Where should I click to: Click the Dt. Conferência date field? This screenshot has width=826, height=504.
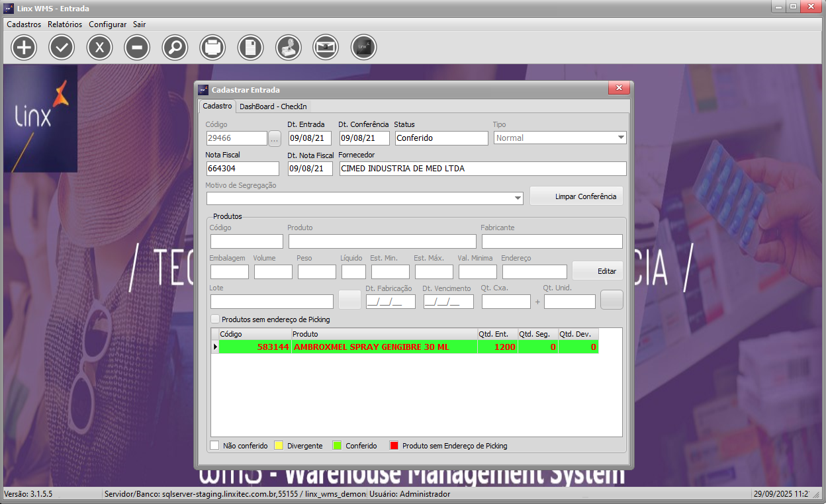click(365, 138)
